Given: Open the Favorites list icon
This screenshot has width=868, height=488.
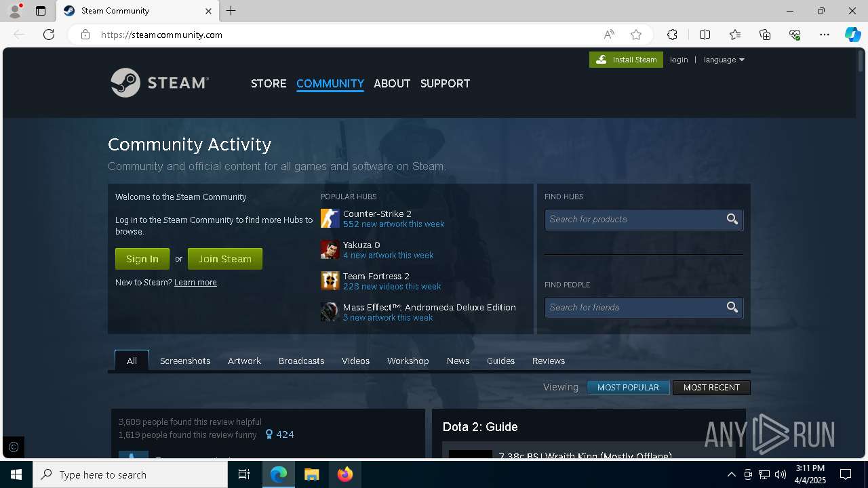Looking at the screenshot, I should (735, 35).
